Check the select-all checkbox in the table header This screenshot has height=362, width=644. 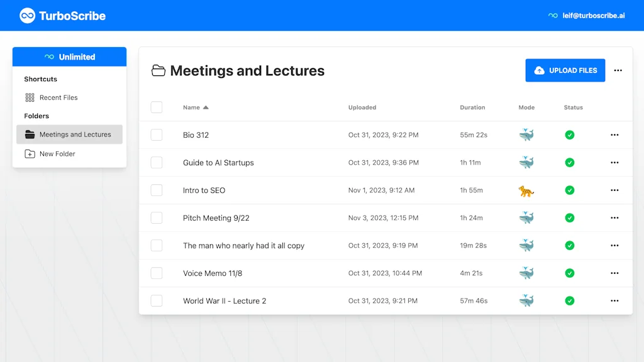[x=157, y=107]
